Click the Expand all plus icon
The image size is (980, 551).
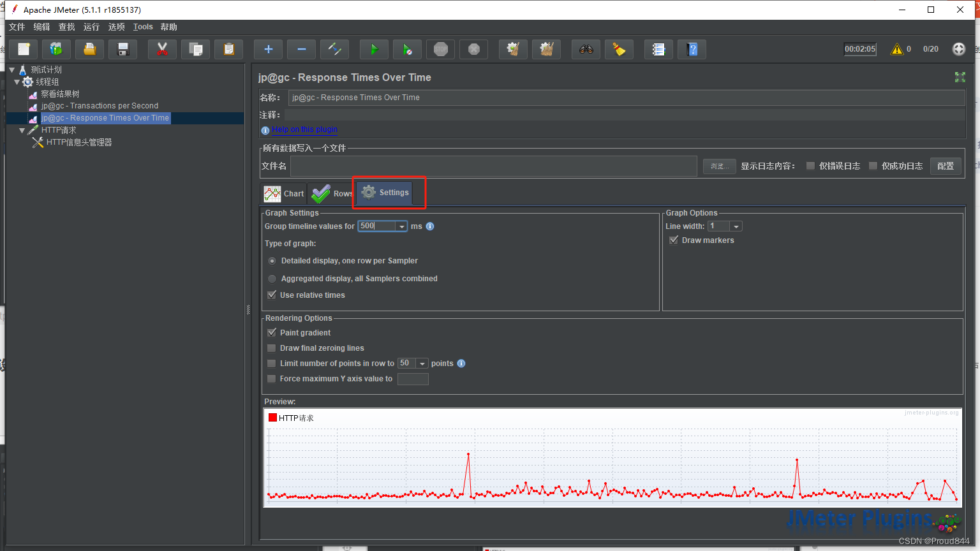(x=269, y=49)
